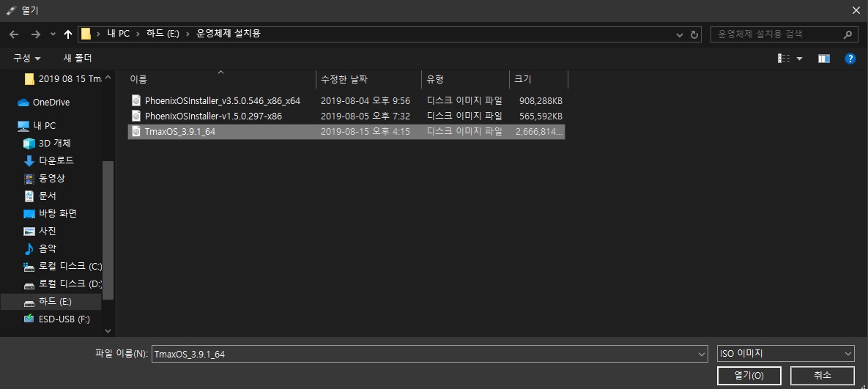Click the 3D 개체 cube icon

pos(29,144)
